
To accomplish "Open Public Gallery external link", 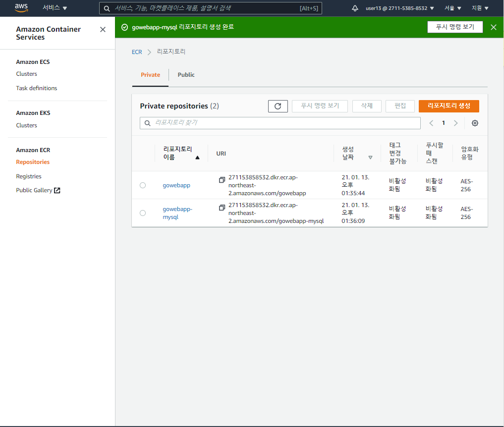I will point(38,190).
